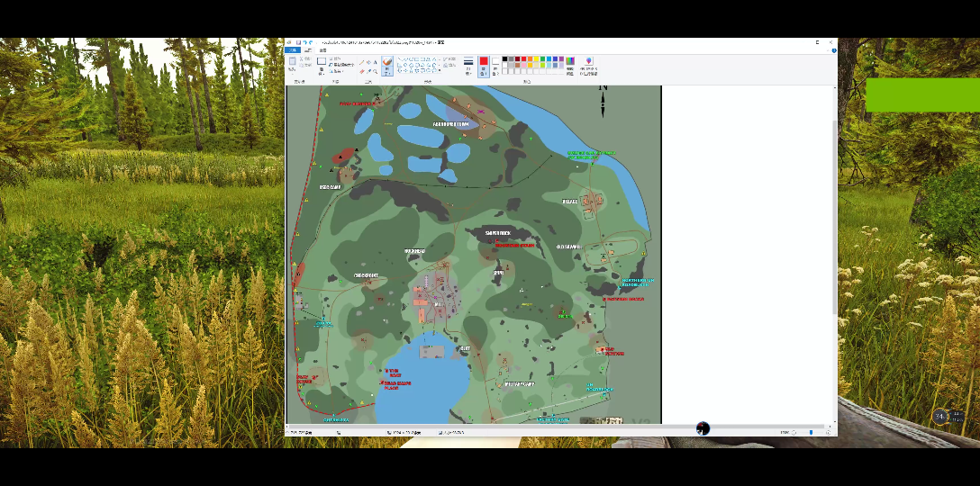Click the Undo arrow in quick access toolbar
The image size is (980, 486).
coord(304,42)
